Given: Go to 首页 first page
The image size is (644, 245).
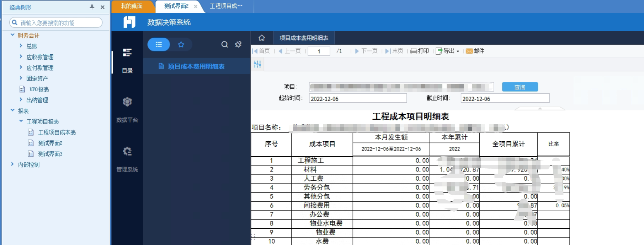Looking at the screenshot, I should [x=261, y=51].
